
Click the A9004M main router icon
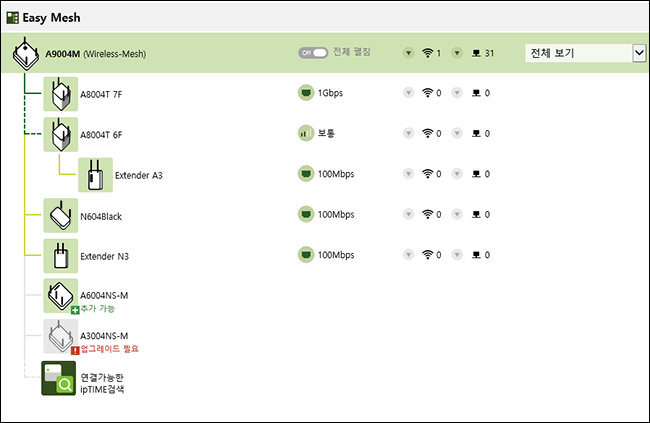point(25,53)
